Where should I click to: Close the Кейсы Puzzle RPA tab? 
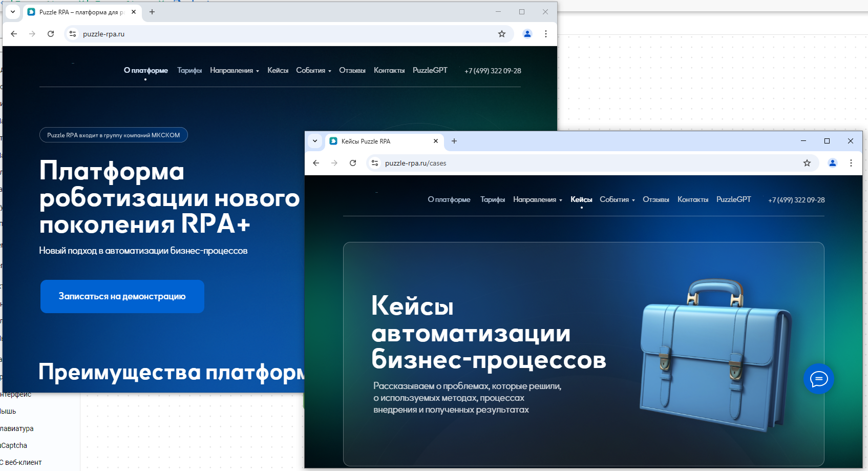(436, 141)
